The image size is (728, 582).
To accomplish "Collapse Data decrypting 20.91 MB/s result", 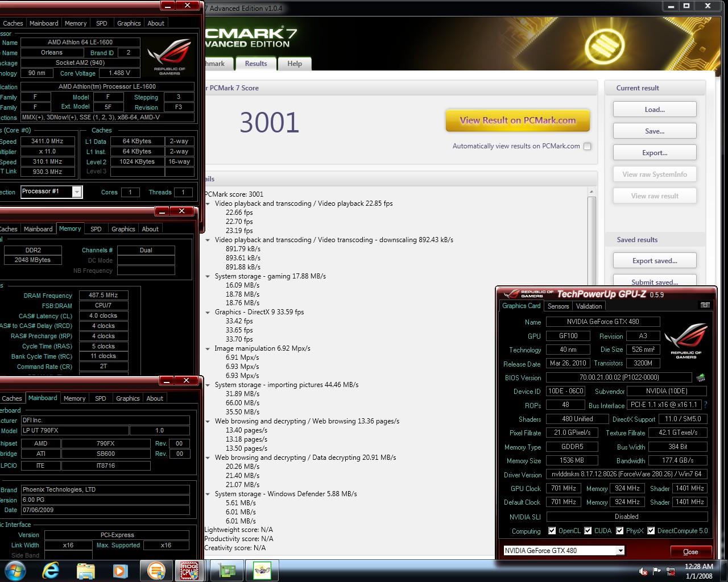I will pyautogui.click(x=208, y=458).
